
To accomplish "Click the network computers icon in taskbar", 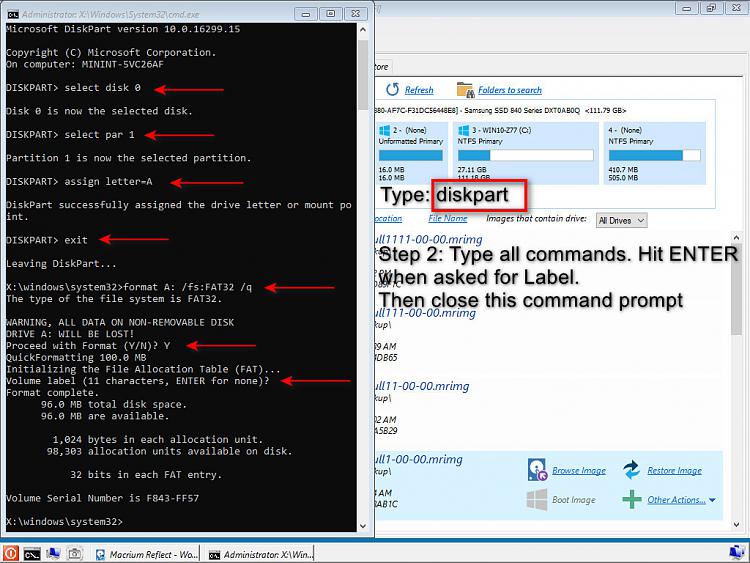I will [53, 553].
